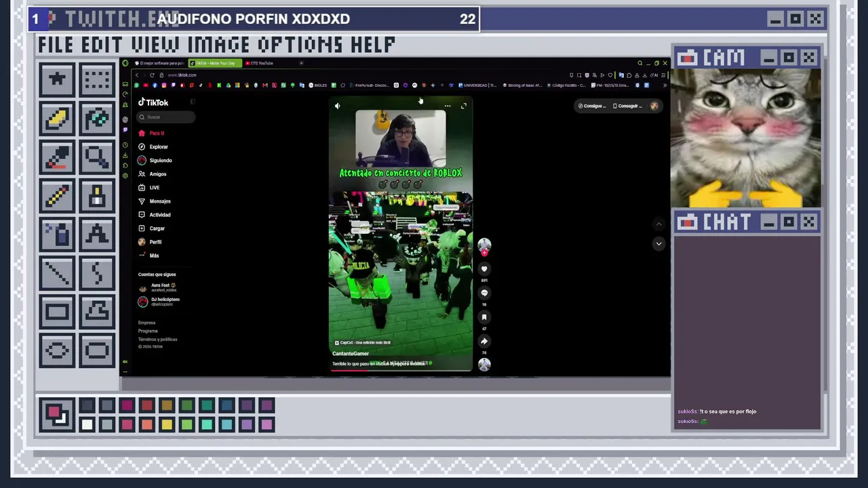The width and height of the screenshot is (868, 488).
Task: Switch to El mejor software browser tab
Action: coord(159,63)
